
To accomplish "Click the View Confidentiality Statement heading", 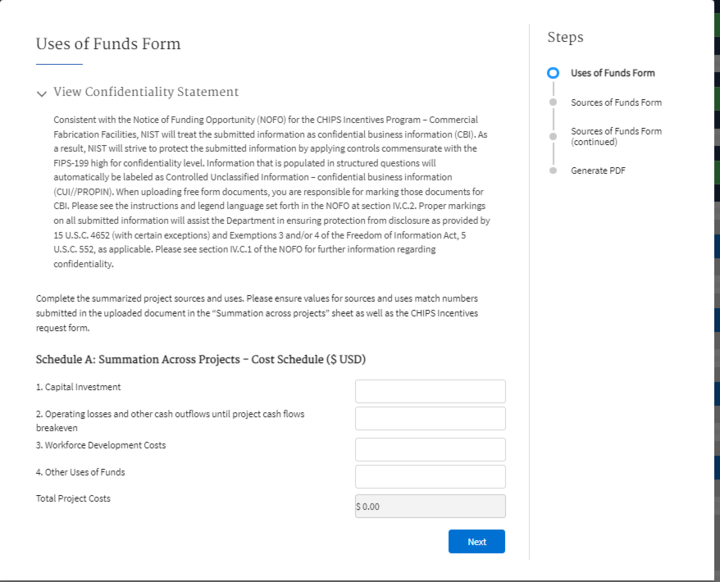I will coord(146,92).
